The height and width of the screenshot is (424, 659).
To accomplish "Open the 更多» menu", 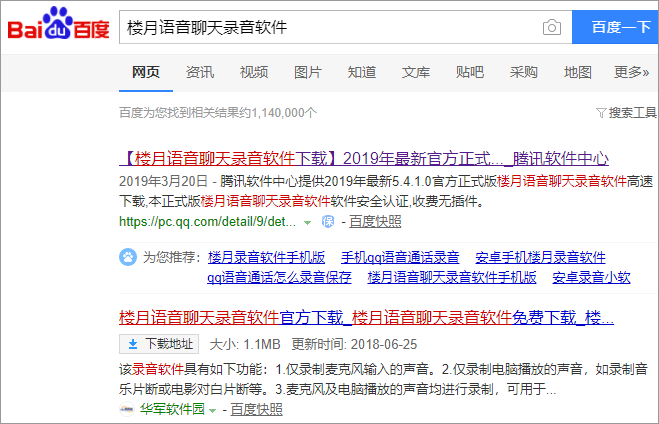I will pos(631,72).
